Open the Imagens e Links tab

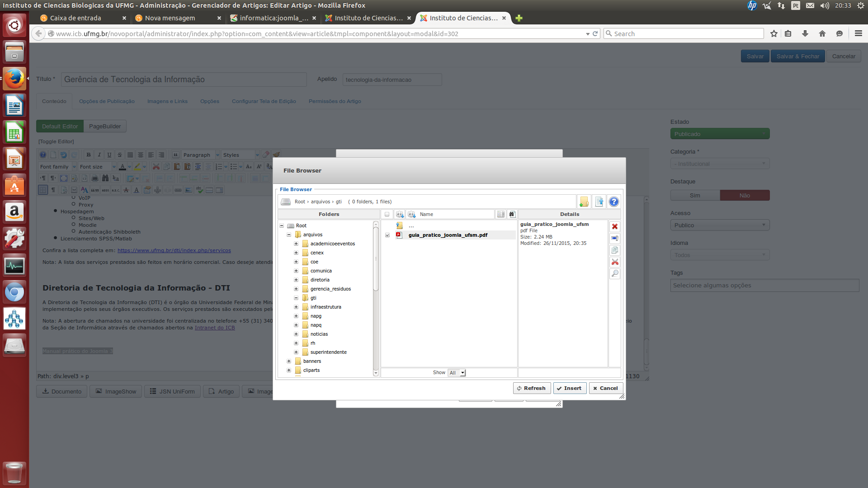167,102
